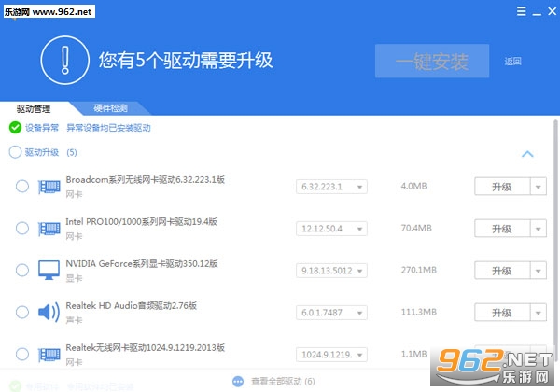Screen dimensions: 560x392
Task: Check the Broadcom wireless driver row
Action: coord(22,187)
